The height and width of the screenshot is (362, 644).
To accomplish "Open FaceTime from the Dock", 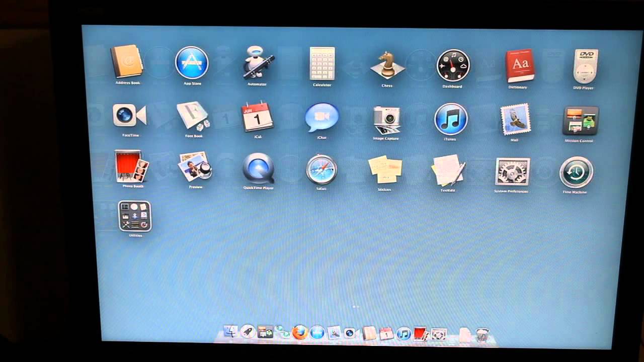I will pyautogui.click(x=351, y=333).
